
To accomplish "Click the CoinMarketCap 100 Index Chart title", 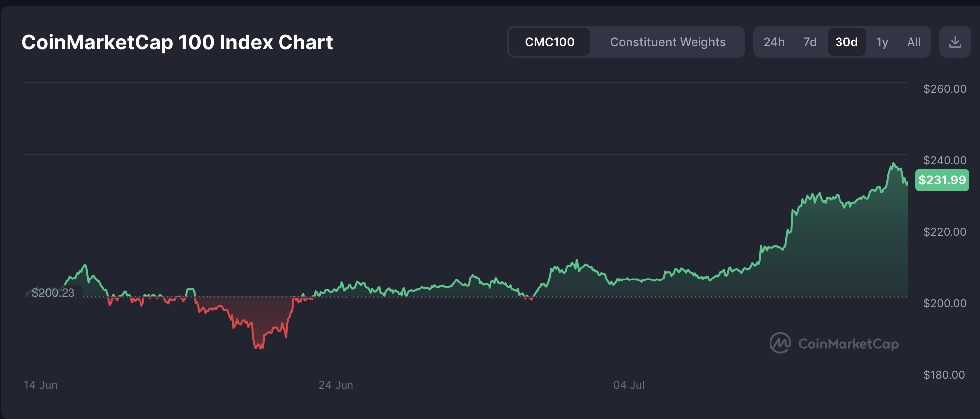I will tap(177, 42).
